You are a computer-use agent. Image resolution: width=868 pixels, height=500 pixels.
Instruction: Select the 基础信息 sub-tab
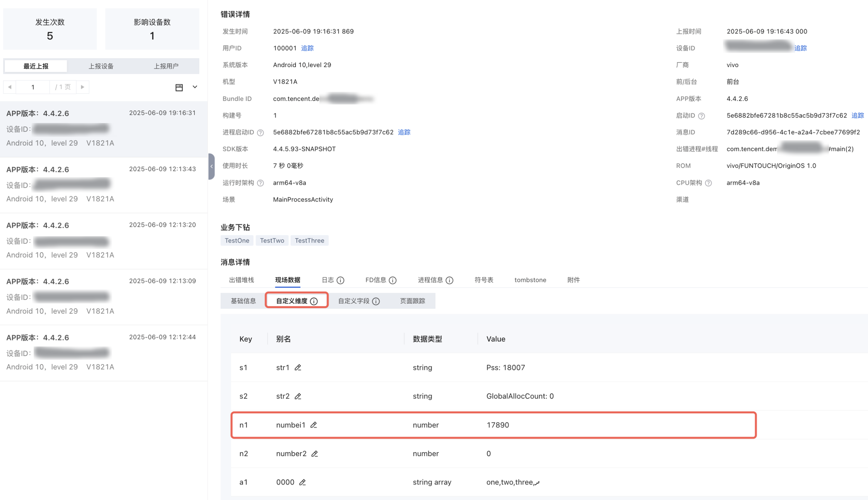coord(243,301)
